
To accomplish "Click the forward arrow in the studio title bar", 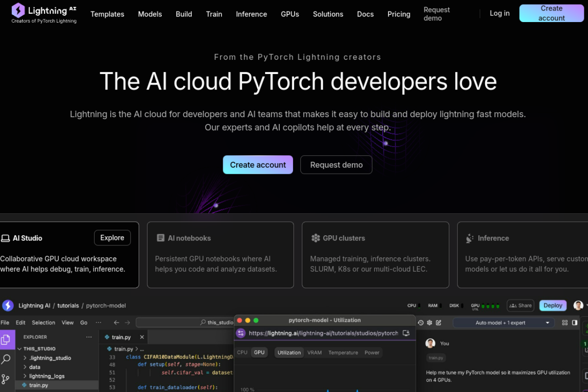I will pyautogui.click(x=128, y=323).
